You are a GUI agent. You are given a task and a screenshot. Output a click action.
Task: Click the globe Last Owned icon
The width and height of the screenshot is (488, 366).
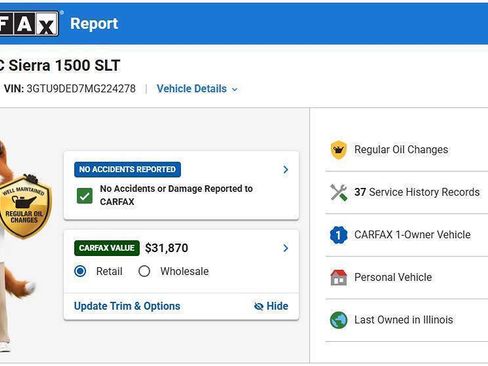tap(339, 320)
